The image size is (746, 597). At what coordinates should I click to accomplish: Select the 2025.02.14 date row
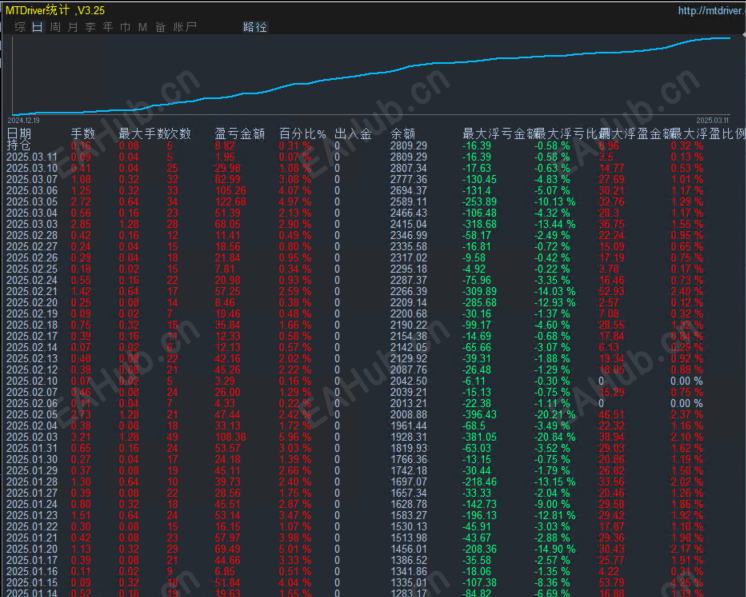pyautogui.click(x=32, y=347)
